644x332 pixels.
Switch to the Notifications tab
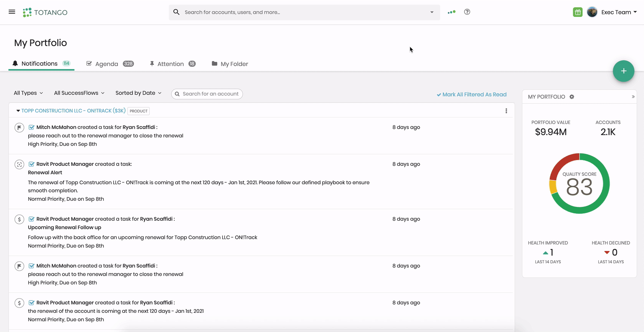[x=41, y=64]
